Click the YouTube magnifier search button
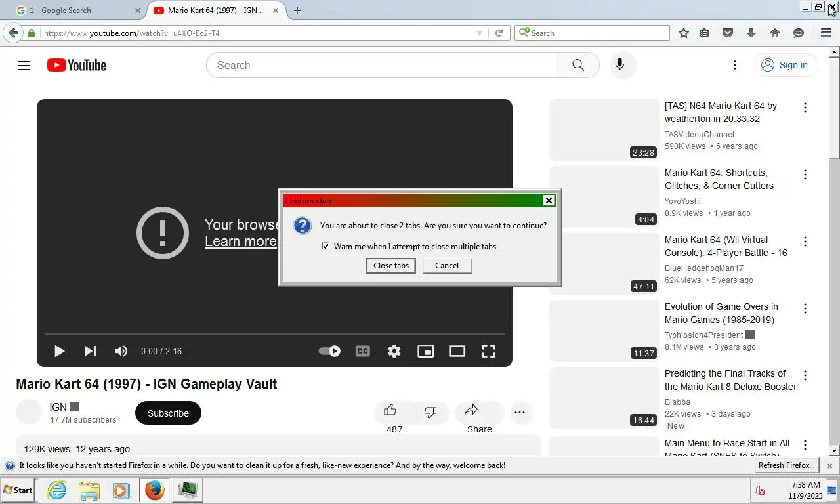The height and width of the screenshot is (504, 840). tap(578, 65)
